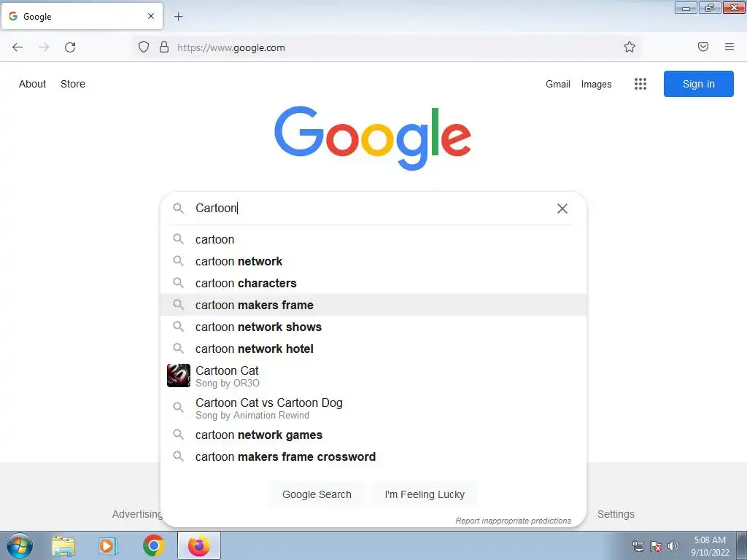Open the tracking protection shield icon
Image resolution: width=747 pixels, height=560 pixels.
144,47
